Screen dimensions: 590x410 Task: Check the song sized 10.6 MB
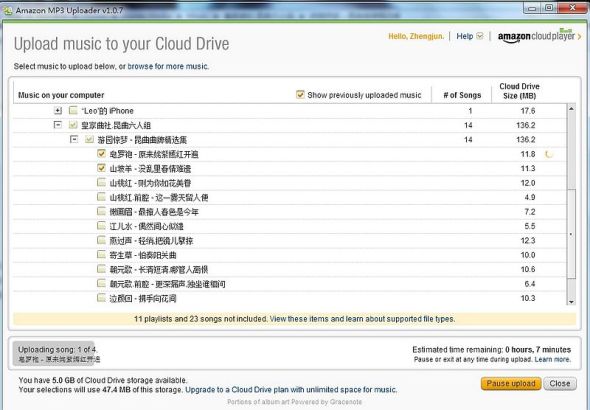(x=101, y=269)
